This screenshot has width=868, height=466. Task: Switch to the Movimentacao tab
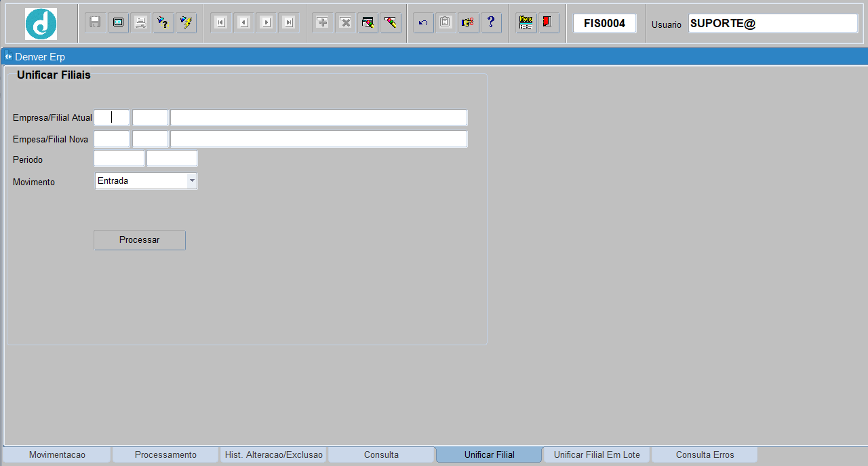tap(57, 454)
